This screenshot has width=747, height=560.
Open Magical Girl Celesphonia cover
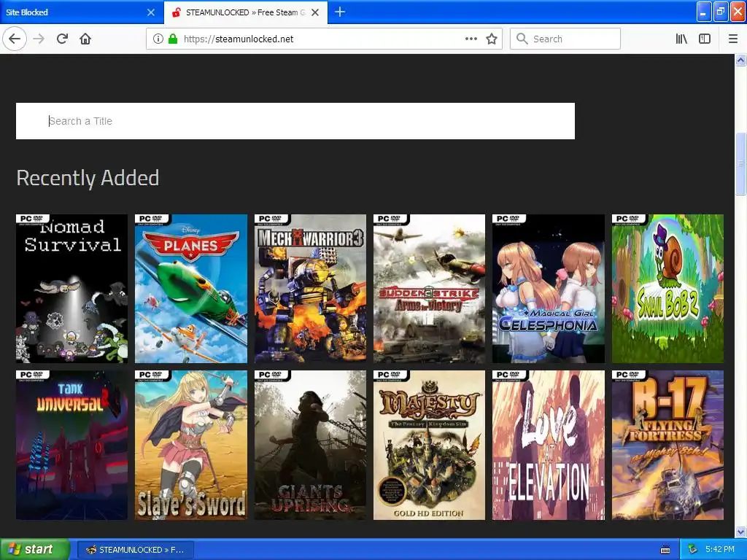tap(549, 289)
